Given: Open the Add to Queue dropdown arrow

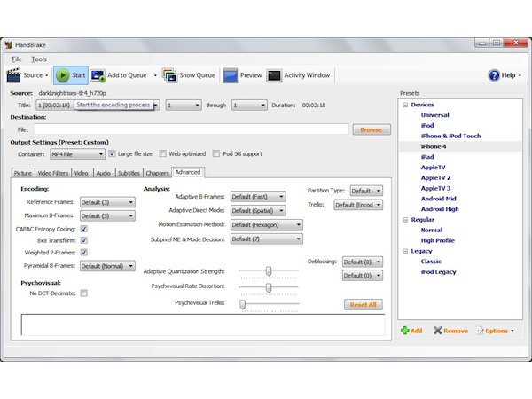Looking at the screenshot, I should pyautogui.click(x=155, y=75).
